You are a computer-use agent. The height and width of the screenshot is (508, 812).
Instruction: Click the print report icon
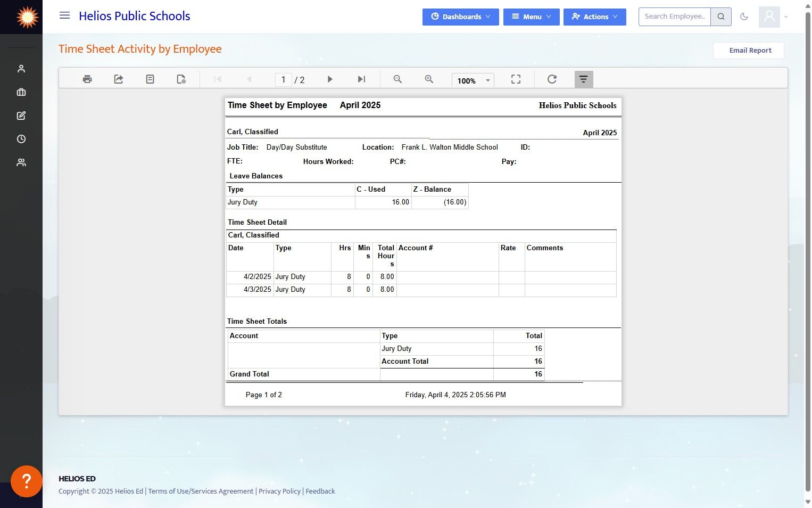(87, 79)
